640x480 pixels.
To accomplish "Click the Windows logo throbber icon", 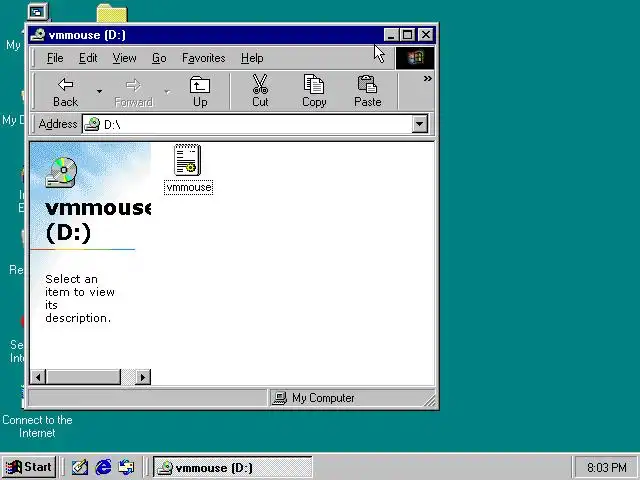I will click(415, 58).
